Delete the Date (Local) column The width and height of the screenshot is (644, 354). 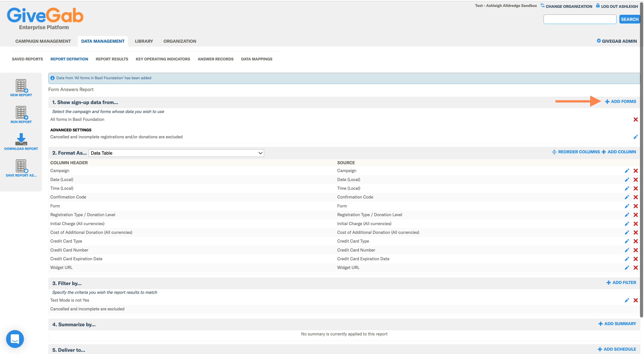(636, 180)
